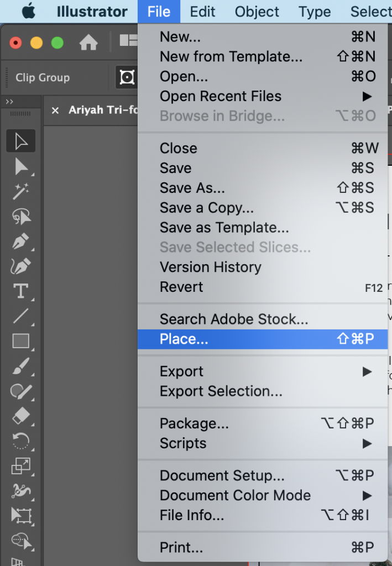Choose Package... in File menu

tap(263, 423)
